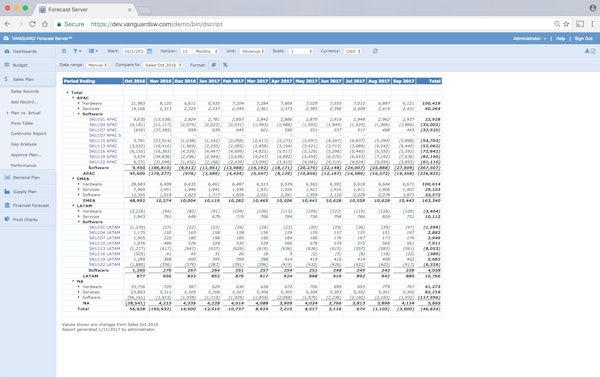Click the Help link in header
Viewport: 600px width, 377px height.
[560, 39]
